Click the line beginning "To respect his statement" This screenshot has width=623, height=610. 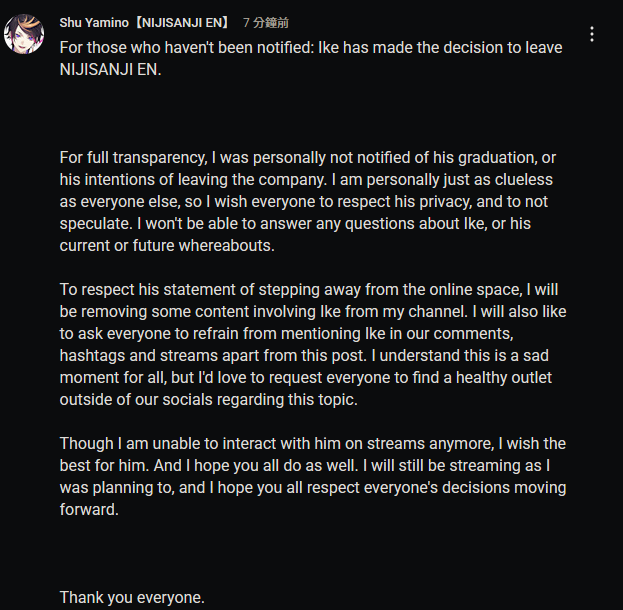(x=309, y=290)
